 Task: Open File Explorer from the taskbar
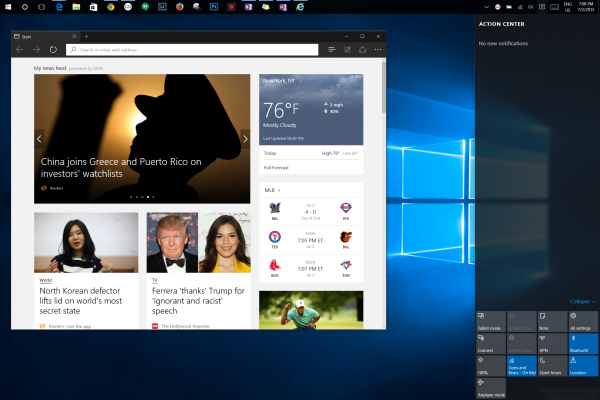pos(77,6)
